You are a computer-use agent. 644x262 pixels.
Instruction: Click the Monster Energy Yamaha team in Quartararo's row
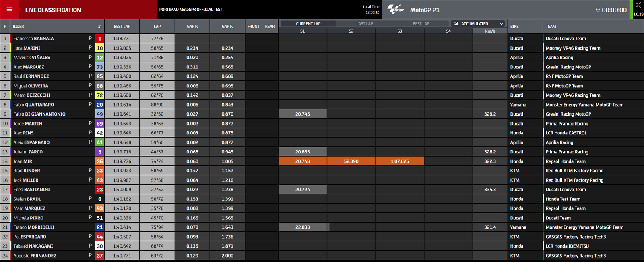coord(584,105)
